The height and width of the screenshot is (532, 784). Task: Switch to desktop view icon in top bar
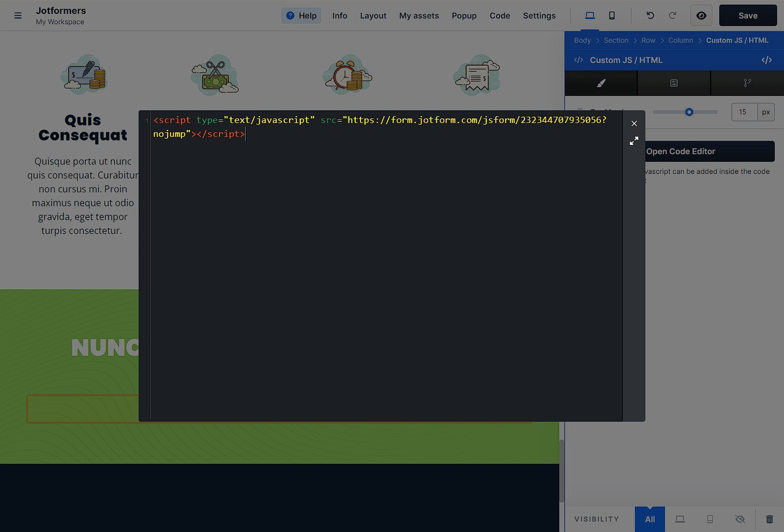click(590, 16)
